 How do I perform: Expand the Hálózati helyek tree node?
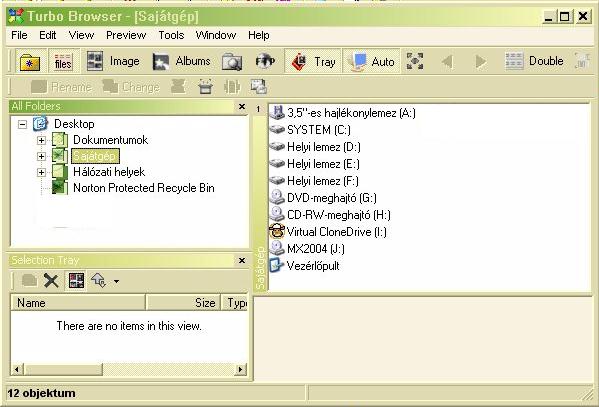(41, 172)
